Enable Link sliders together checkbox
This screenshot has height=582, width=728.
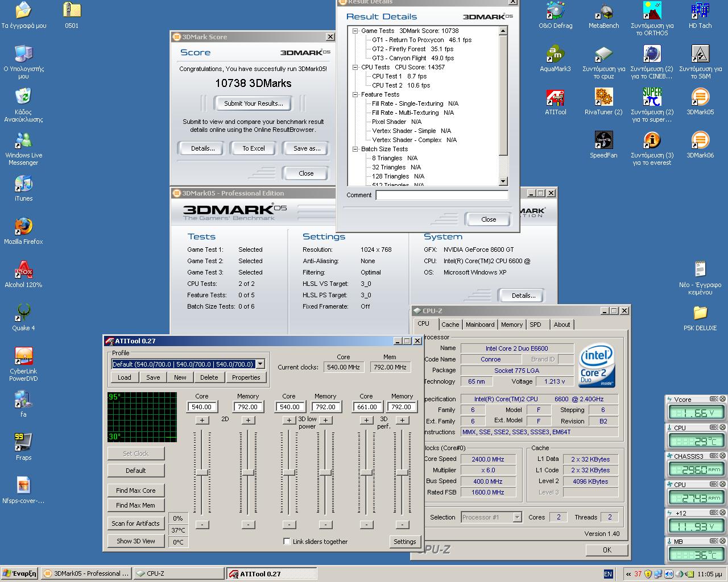tap(287, 541)
